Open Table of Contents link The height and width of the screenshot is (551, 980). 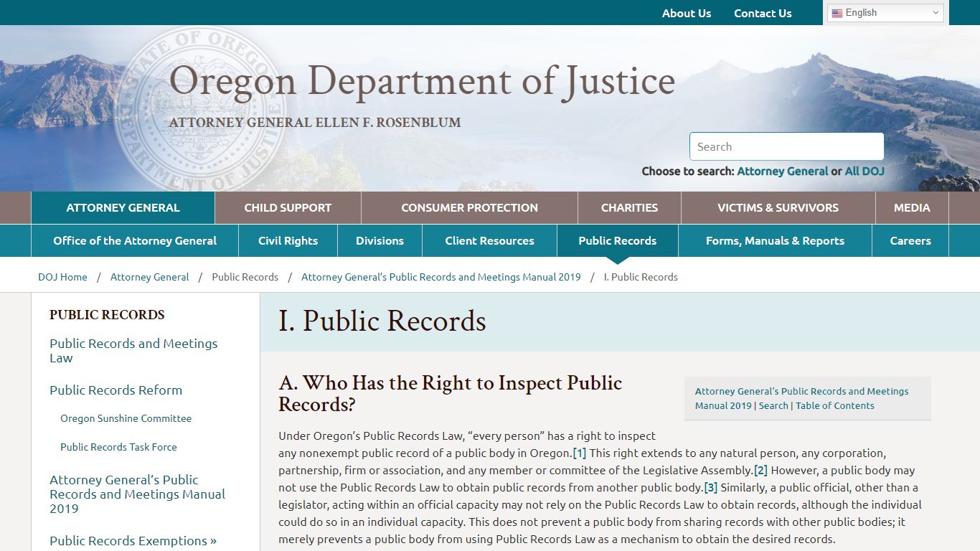[x=835, y=405]
